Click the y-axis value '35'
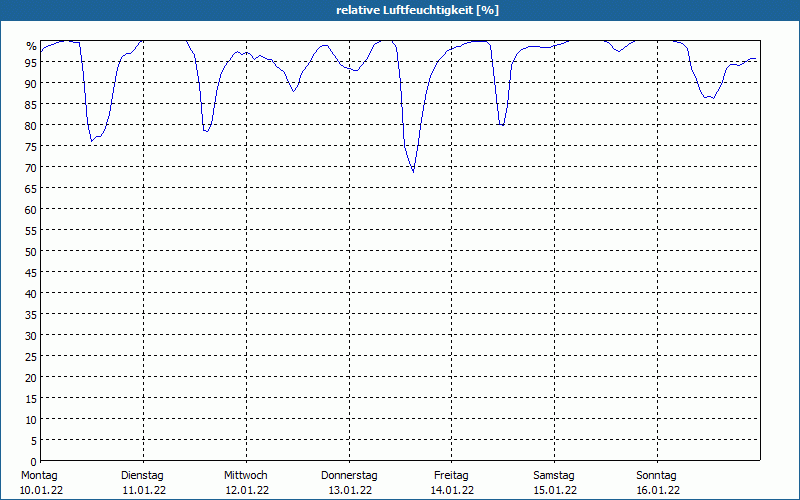The image size is (800, 500). [x=31, y=314]
